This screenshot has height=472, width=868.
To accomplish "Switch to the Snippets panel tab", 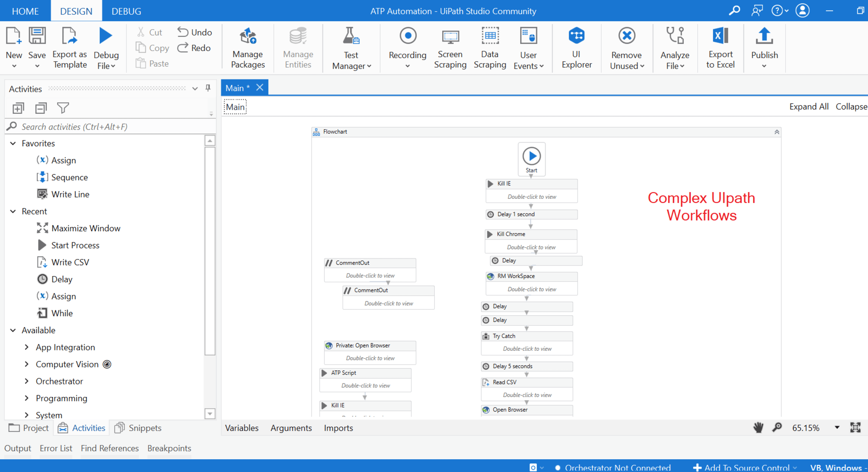I will (x=138, y=428).
